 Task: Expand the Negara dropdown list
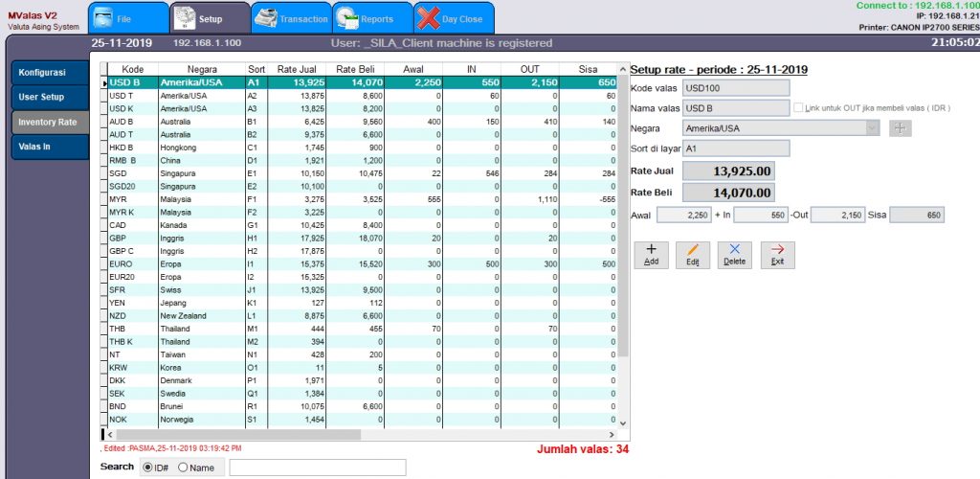[x=872, y=128]
